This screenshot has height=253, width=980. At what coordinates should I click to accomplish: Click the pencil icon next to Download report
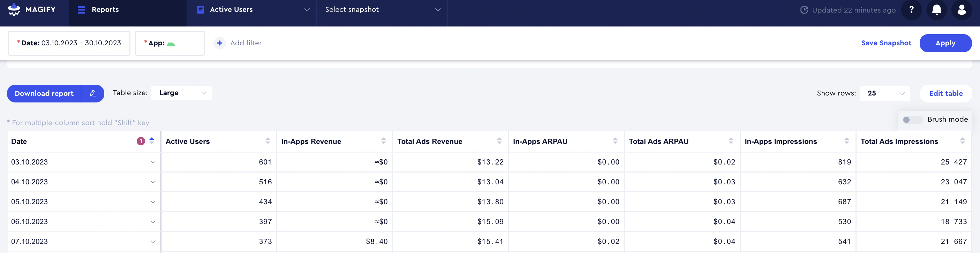point(92,93)
